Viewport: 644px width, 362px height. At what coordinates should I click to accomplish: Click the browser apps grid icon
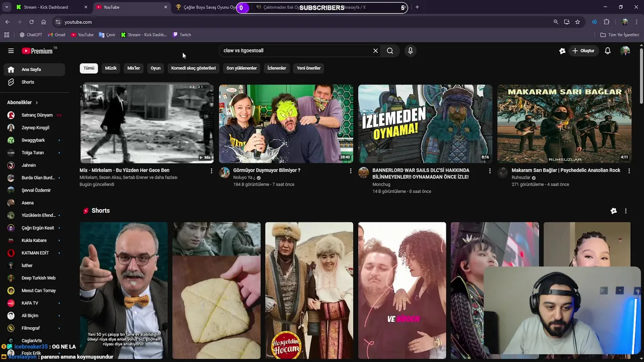tap(7, 35)
